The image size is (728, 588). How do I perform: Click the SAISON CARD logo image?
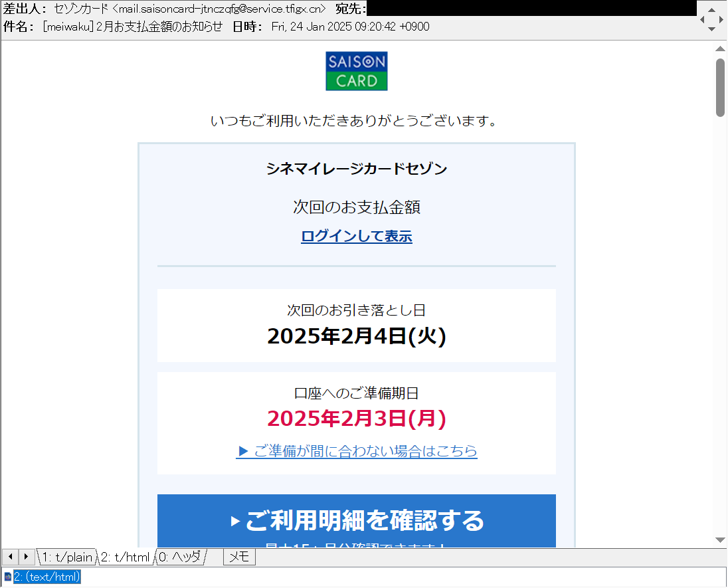click(x=357, y=71)
